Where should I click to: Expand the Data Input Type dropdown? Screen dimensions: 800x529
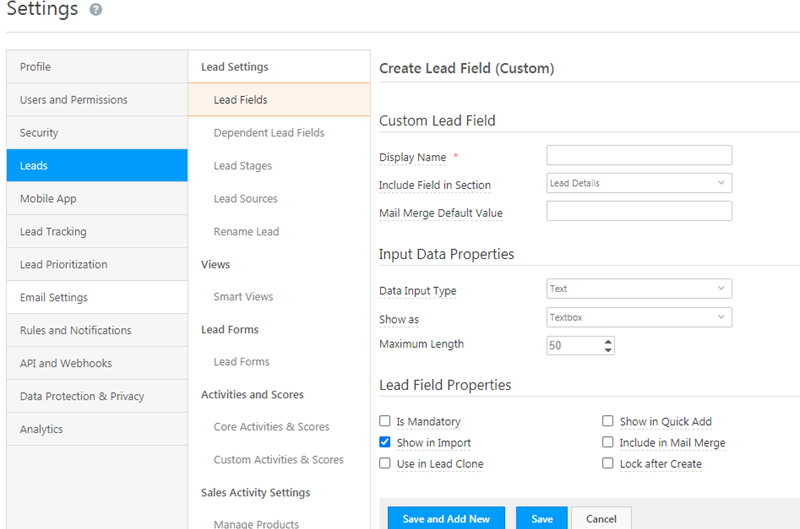coord(639,289)
